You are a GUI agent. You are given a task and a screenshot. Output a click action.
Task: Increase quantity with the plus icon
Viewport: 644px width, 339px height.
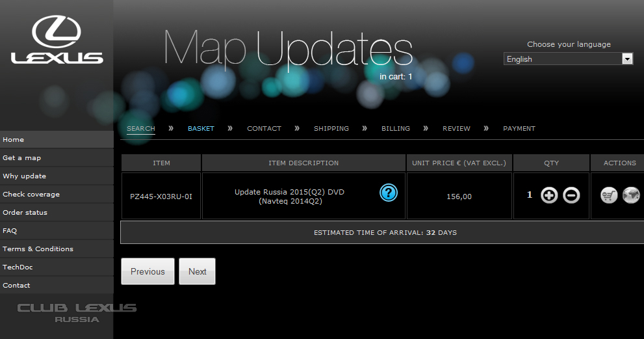549,195
